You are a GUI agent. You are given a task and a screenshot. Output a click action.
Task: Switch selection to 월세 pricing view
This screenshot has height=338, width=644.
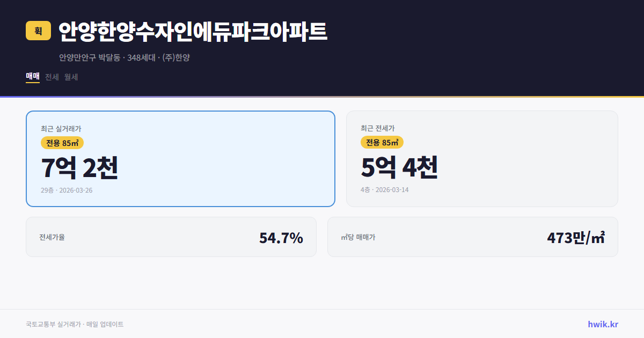tap(71, 77)
